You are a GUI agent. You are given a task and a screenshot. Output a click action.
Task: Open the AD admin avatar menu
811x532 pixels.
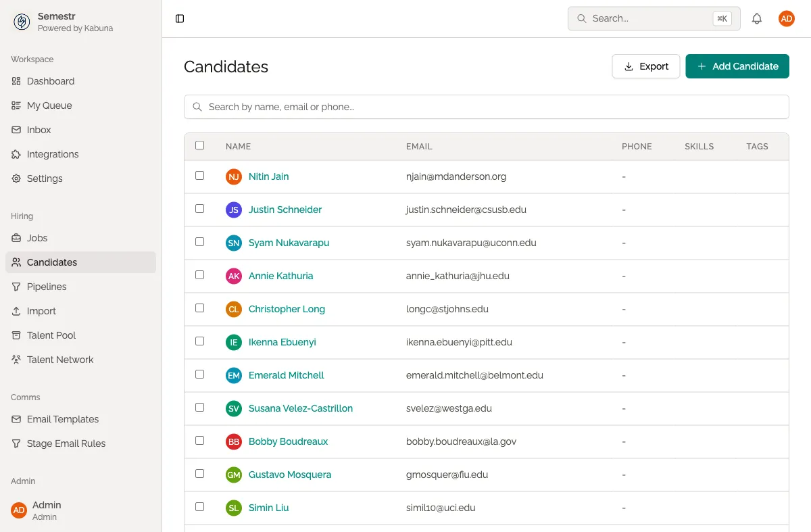[x=786, y=18]
